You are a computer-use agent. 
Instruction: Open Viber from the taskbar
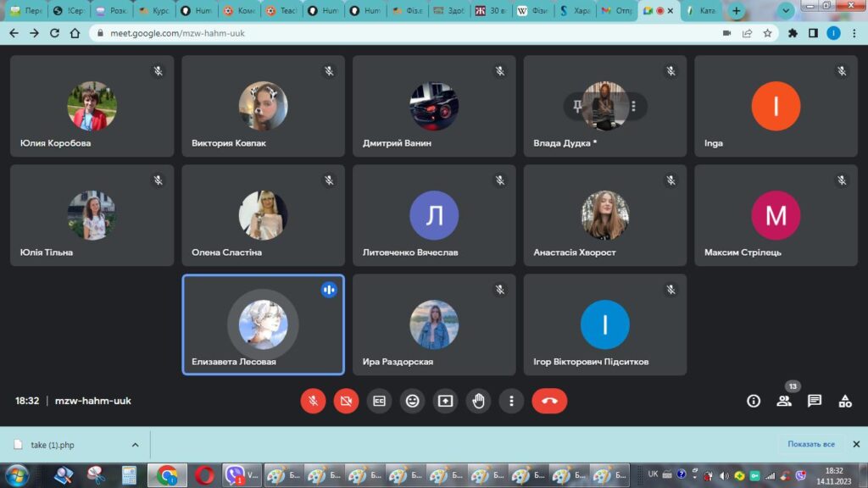click(242, 475)
